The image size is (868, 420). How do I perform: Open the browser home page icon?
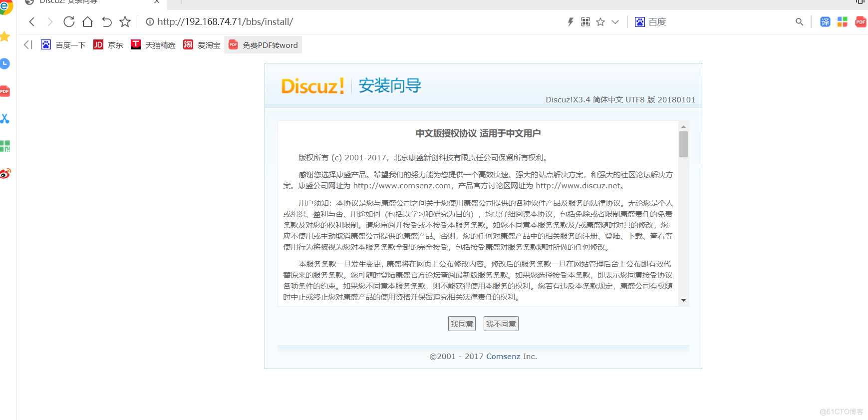[87, 21]
